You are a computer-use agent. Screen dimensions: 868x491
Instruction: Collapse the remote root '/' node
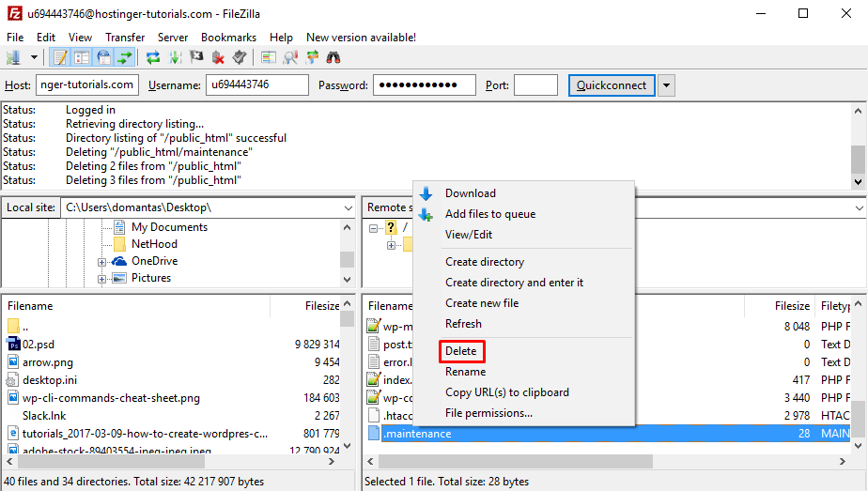(373, 228)
